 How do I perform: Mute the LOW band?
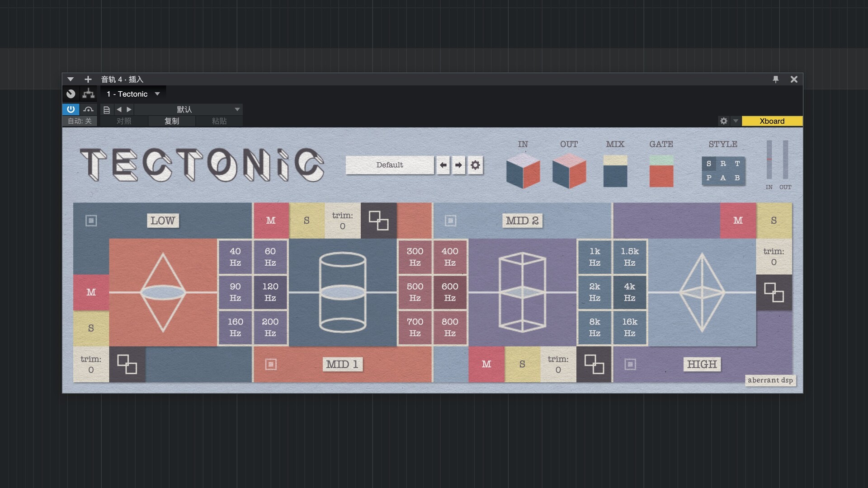91,292
